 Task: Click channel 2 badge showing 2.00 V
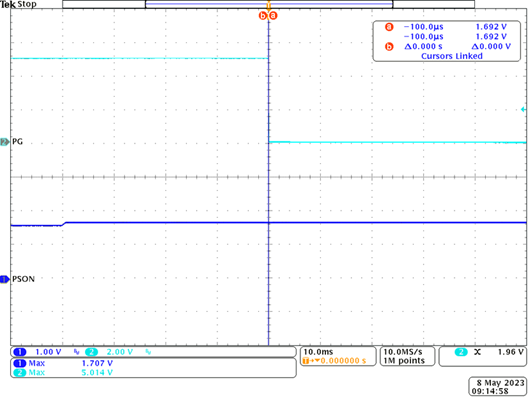(109, 352)
